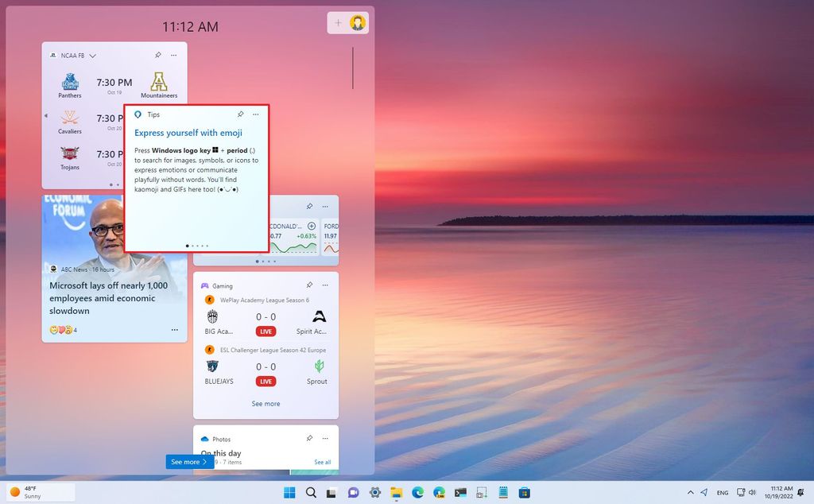Pin the Photos widget
The width and height of the screenshot is (814, 504).
[309, 438]
